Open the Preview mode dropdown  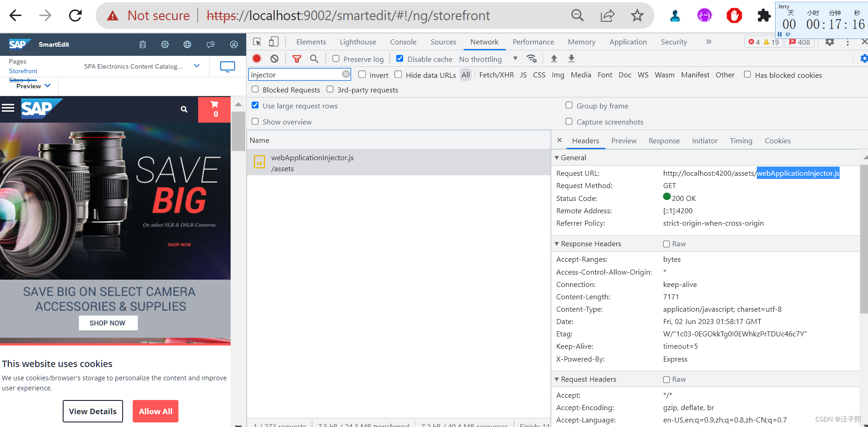33,86
